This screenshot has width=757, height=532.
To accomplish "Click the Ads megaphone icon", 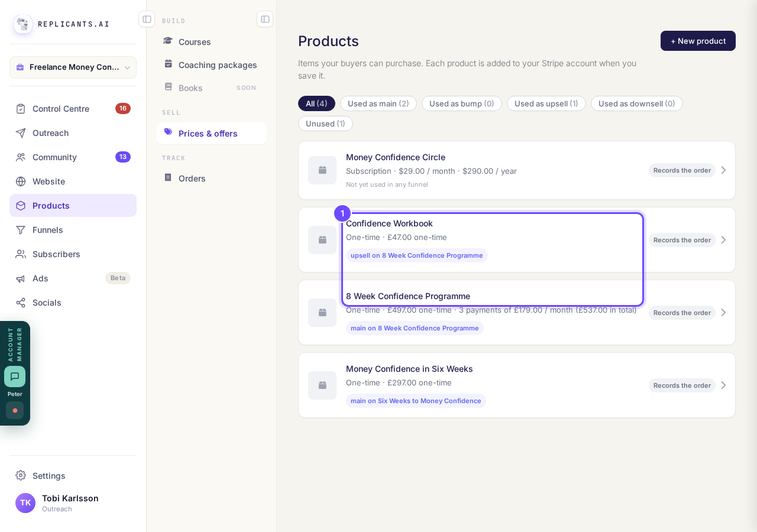I will (x=21, y=278).
